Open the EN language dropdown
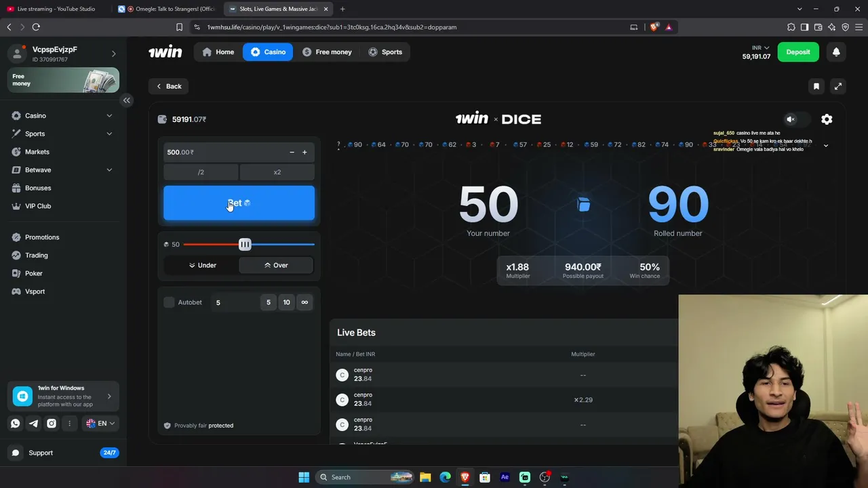This screenshot has height=488, width=868. pos(100,424)
